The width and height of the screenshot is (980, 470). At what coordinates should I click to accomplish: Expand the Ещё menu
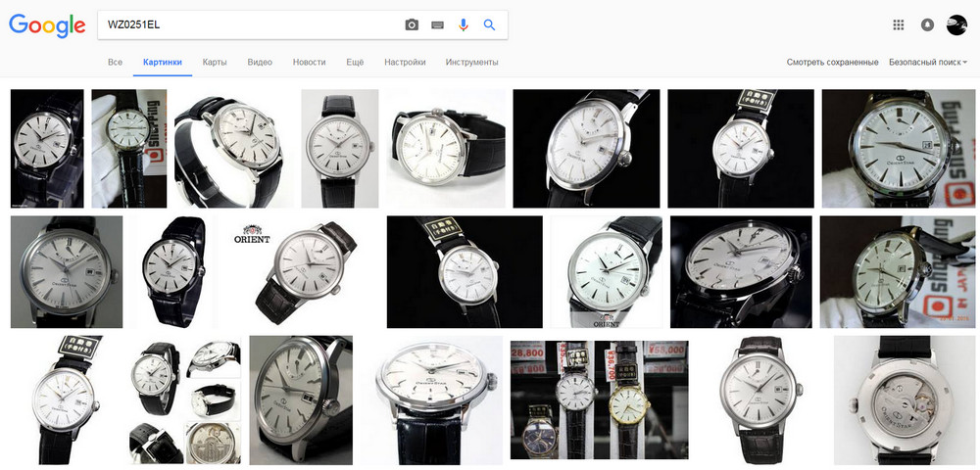[x=355, y=63]
